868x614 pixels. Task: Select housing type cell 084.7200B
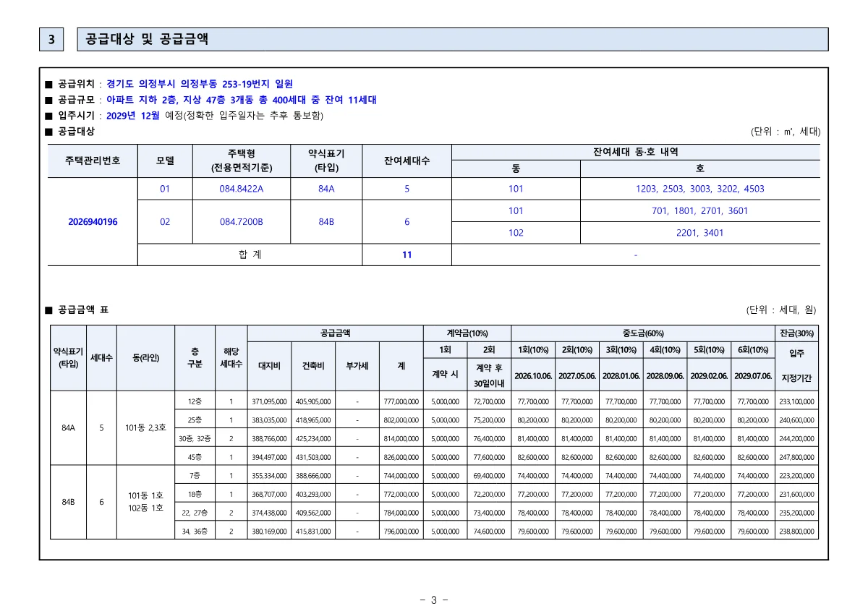tap(242, 222)
